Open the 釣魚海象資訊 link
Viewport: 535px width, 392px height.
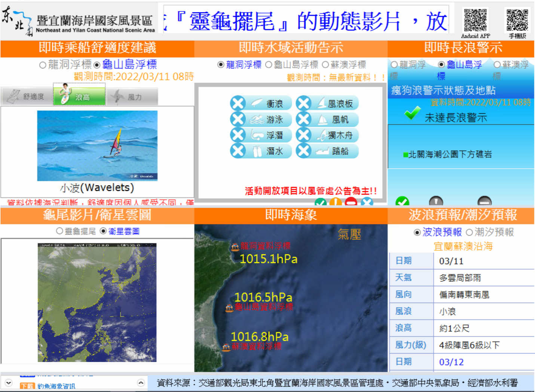pyautogui.click(x=56, y=386)
